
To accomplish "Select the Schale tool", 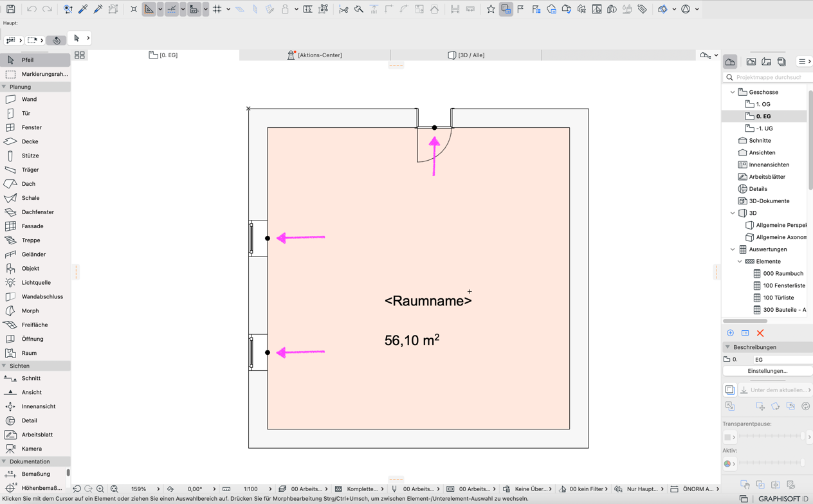I will [x=35, y=198].
